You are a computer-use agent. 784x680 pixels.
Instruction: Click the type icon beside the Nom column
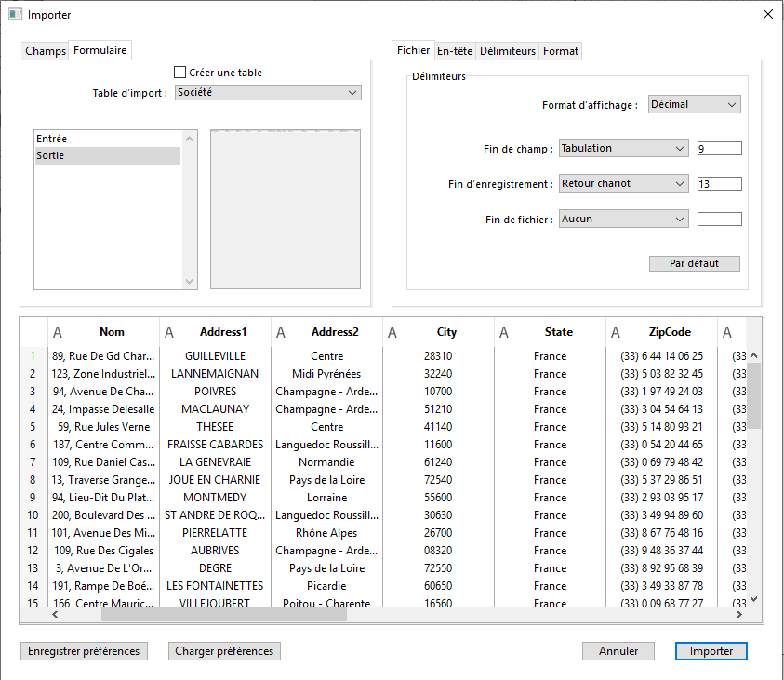[x=58, y=332]
